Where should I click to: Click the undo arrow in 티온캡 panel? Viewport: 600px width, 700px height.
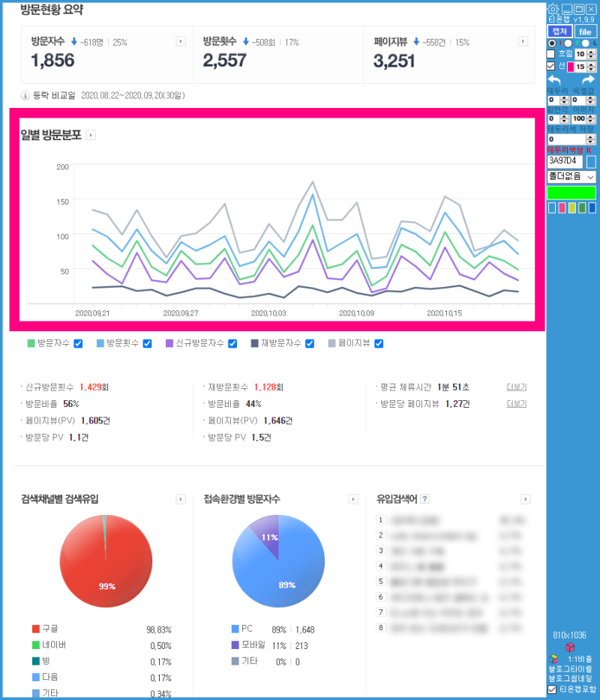pyautogui.click(x=554, y=80)
